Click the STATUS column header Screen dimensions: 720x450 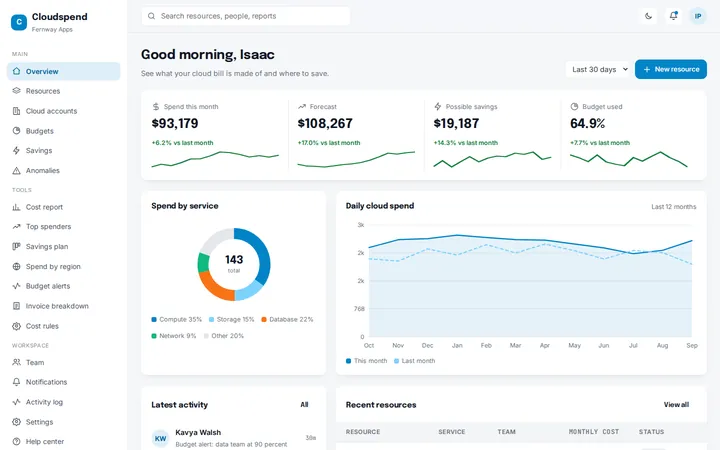click(x=651, y=432)
